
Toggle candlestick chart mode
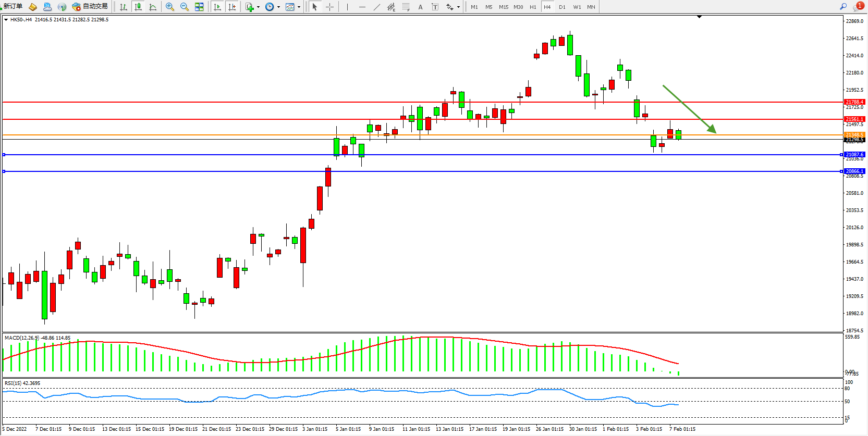click(138, 7)
